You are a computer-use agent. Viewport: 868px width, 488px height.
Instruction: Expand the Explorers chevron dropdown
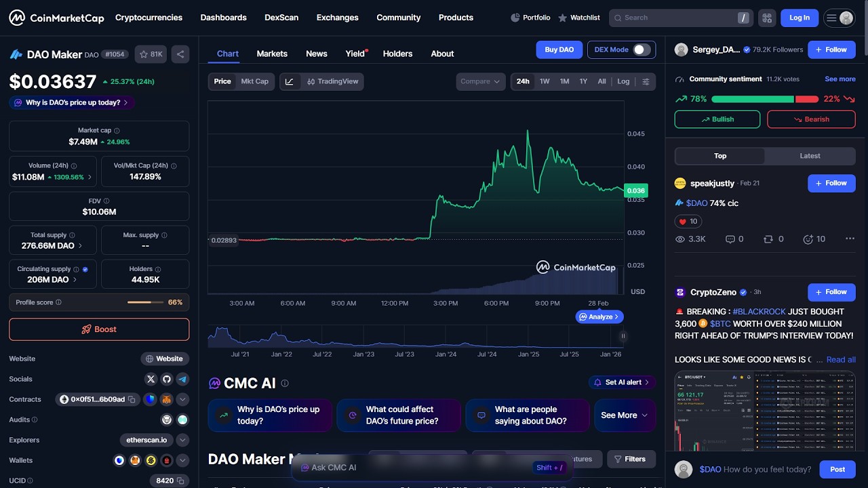tap(182, 440)
